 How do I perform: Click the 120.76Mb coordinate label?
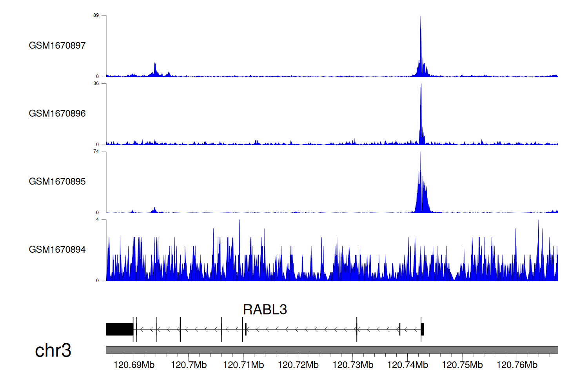517,365
